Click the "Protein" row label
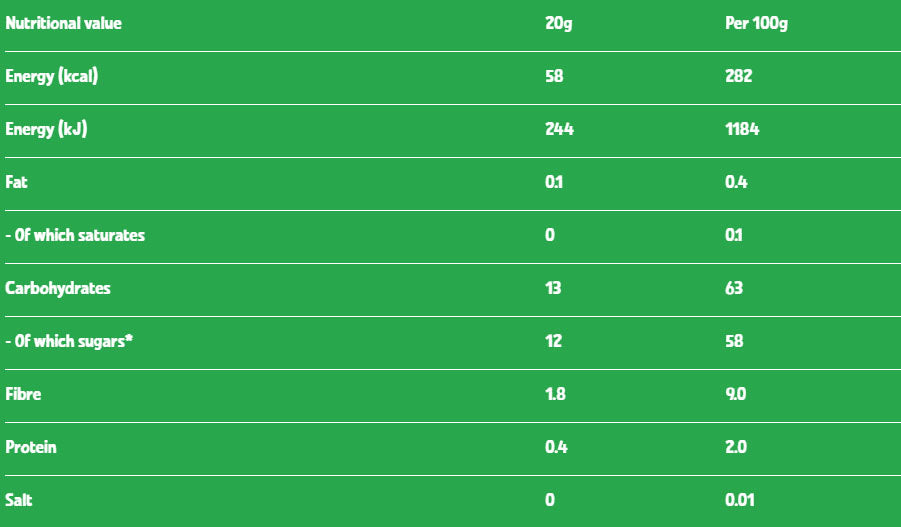 [31, 447]
